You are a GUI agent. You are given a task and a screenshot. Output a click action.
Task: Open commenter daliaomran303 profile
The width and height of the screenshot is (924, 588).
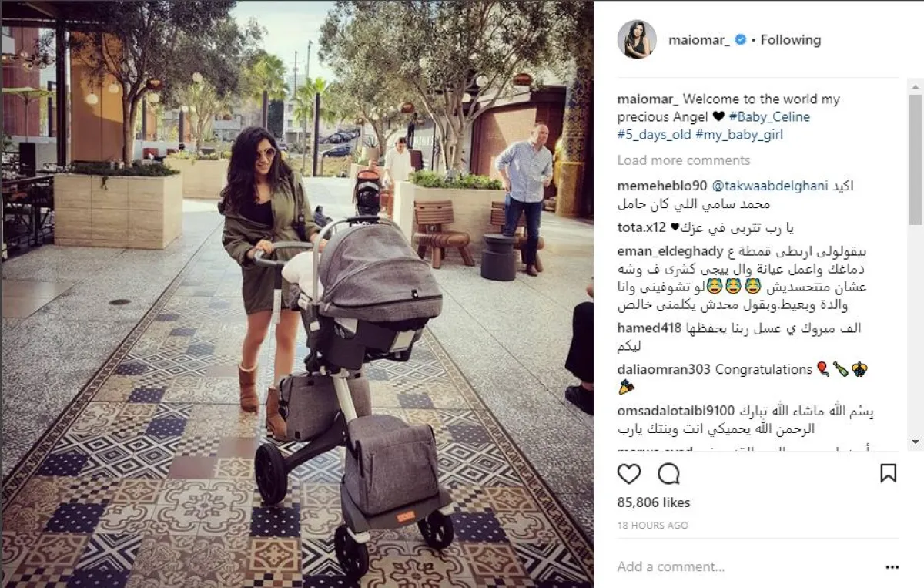[664, 370]
